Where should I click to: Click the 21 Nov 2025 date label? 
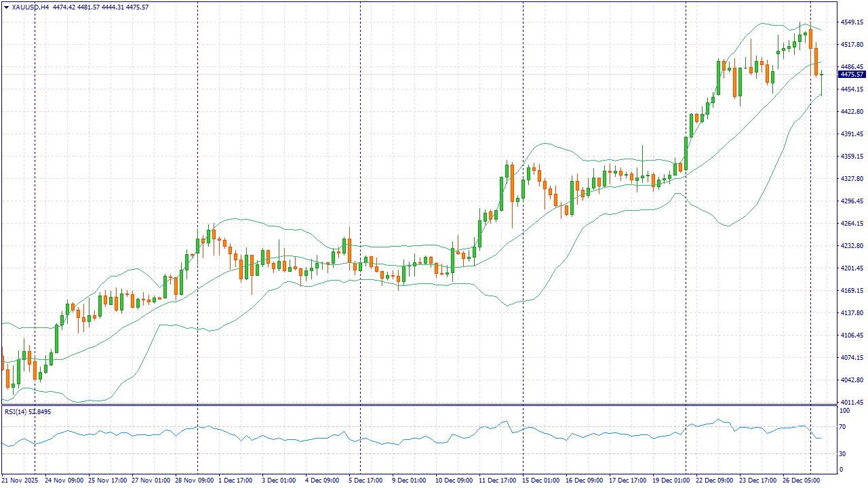pos(21,481)
